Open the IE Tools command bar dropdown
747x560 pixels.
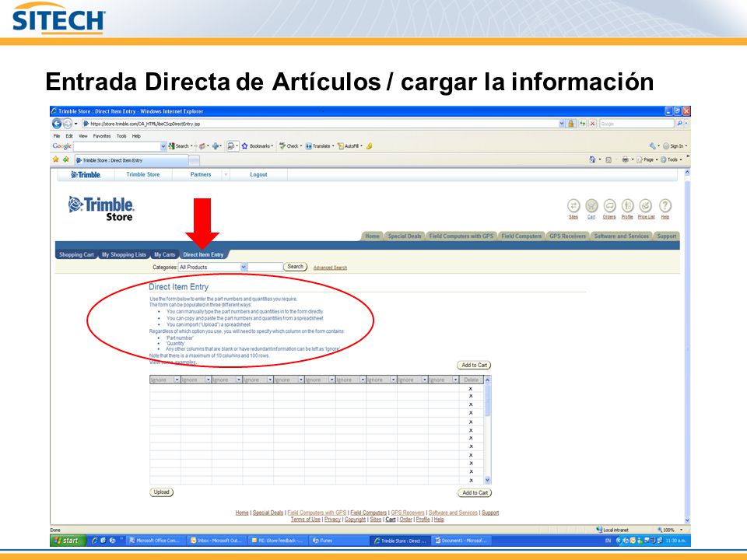point(672,159)
